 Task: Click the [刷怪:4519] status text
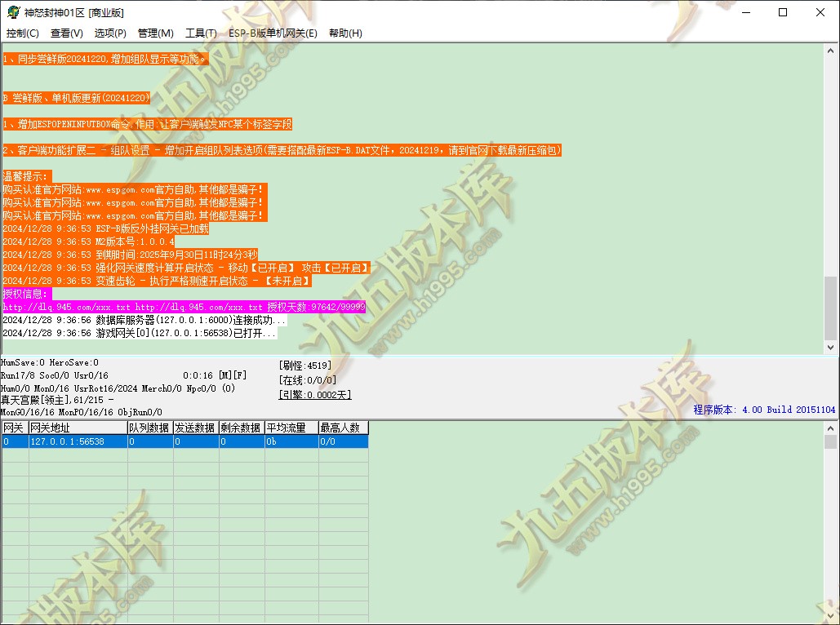[x=305, y=366]
